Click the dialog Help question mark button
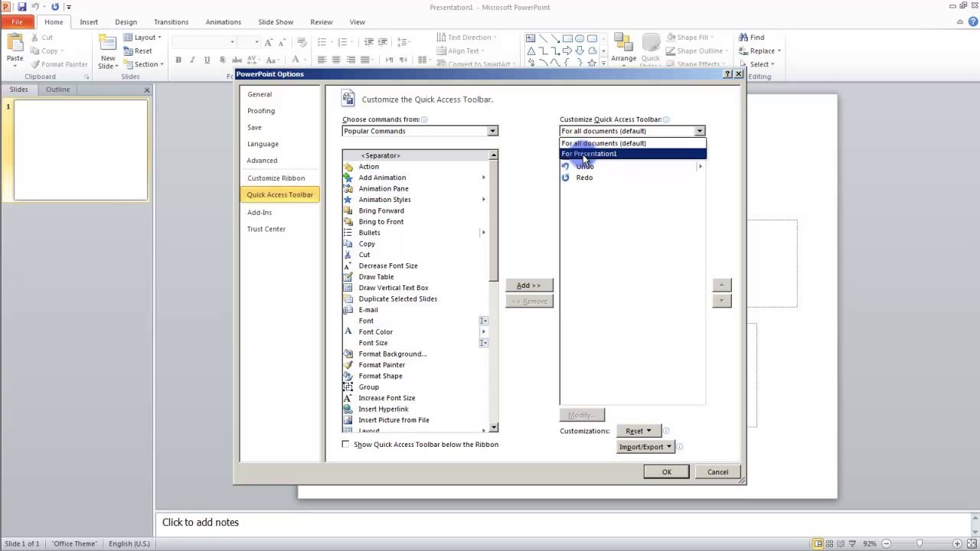 click(x=727, y=74)
